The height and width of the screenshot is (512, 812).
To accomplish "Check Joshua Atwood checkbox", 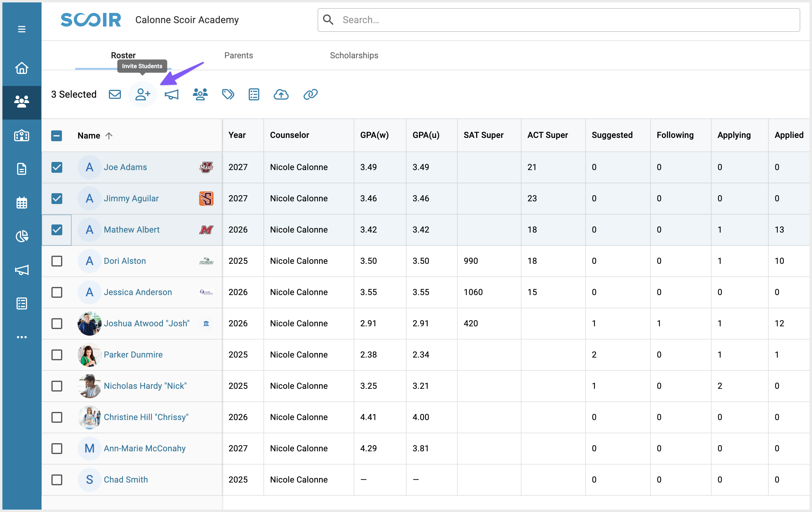I will coord(57,323).
